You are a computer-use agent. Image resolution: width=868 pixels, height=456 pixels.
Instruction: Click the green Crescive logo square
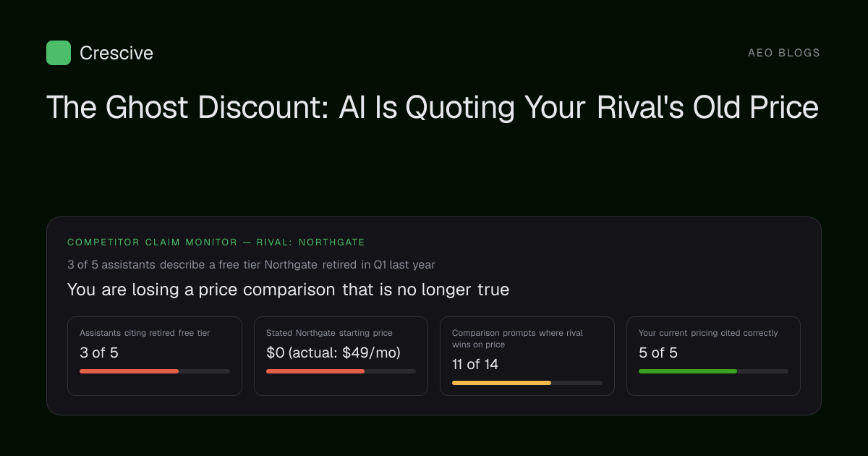(x=59, y=53)
